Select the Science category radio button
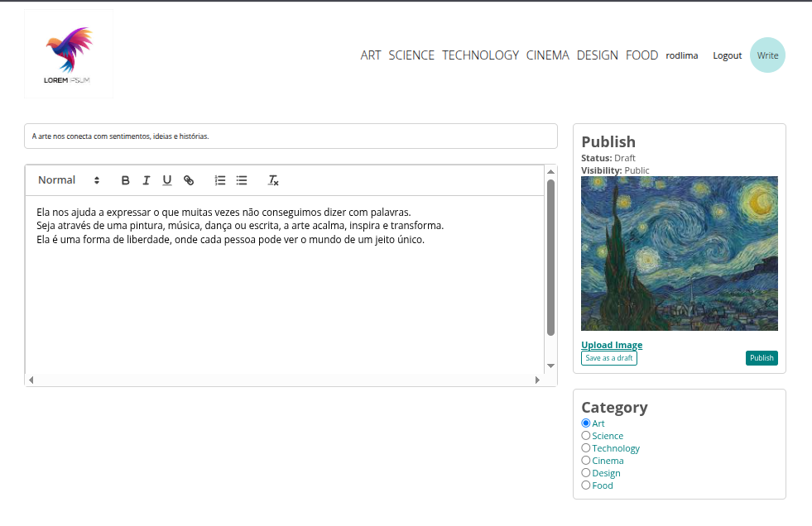This screenshot has width=812, height=526. pyautogui.click(x=586, y=436)
